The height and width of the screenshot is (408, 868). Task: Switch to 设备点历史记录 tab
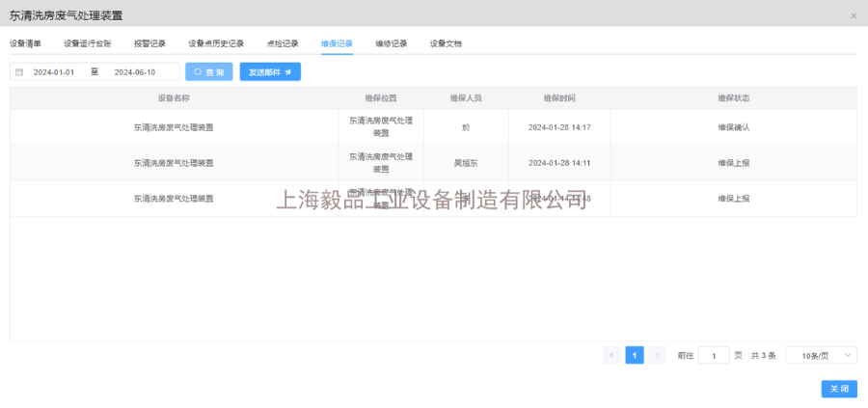click(216, 43)
